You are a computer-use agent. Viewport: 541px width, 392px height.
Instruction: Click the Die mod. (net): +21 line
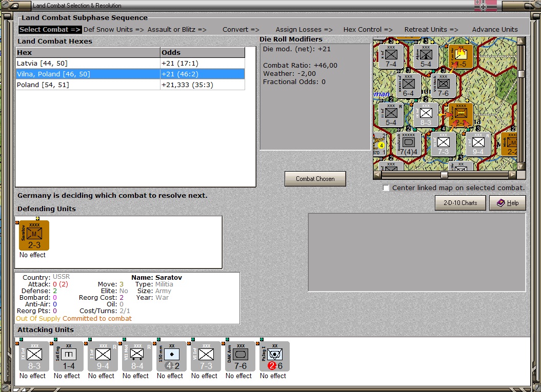point(297,49)
